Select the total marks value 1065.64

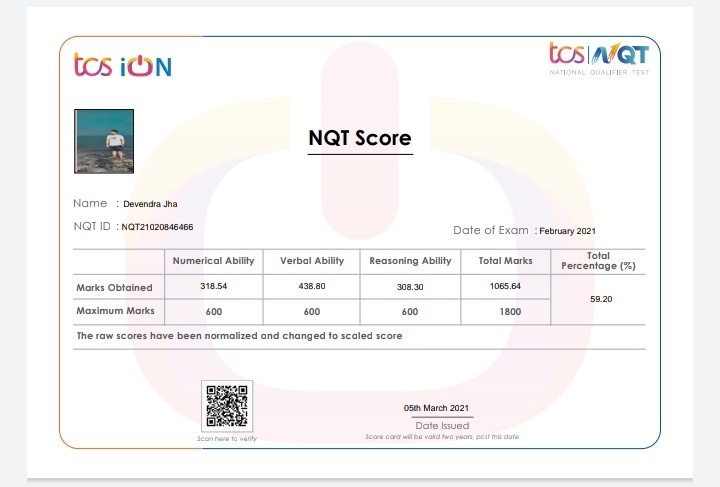click(x=505, y=286)
